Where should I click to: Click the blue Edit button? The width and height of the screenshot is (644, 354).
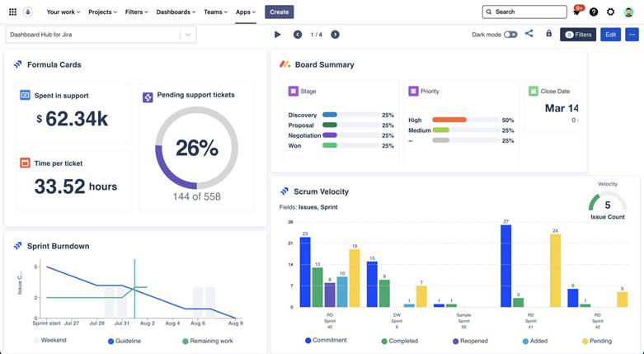(x=611, y=35)
